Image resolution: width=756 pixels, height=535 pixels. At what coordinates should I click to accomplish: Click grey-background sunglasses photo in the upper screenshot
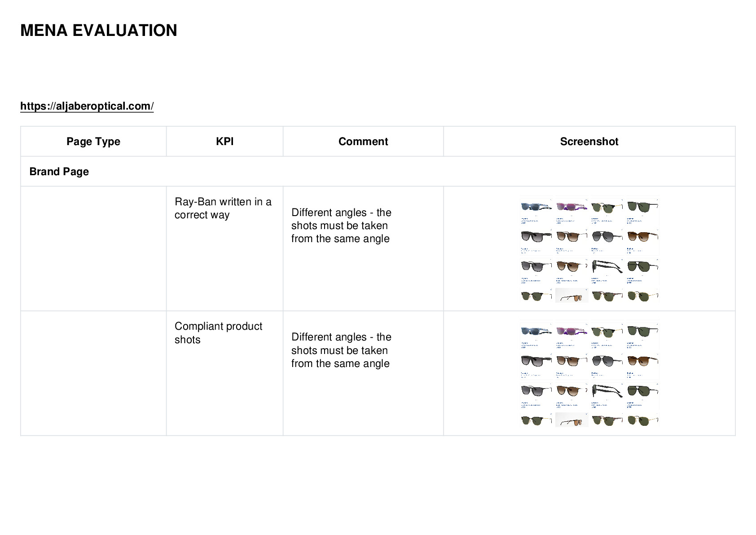pyautogui.click(x=571, y=296)
